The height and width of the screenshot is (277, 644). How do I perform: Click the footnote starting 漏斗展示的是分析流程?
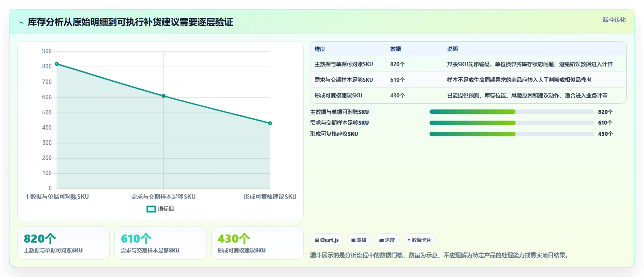click(439, 256)
